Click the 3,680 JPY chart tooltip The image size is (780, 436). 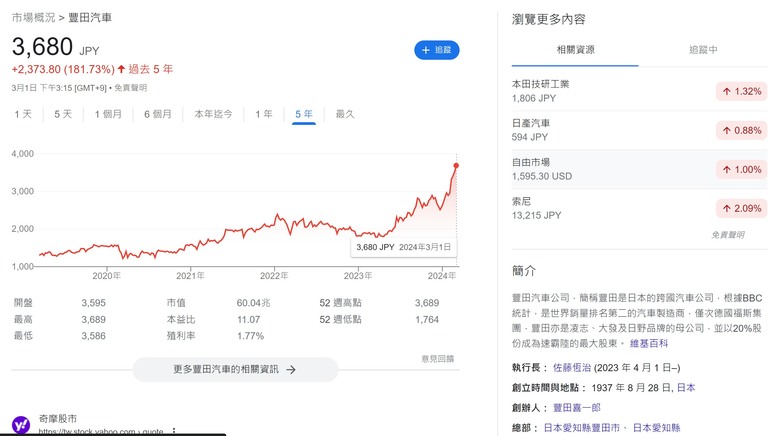[403, 247]
